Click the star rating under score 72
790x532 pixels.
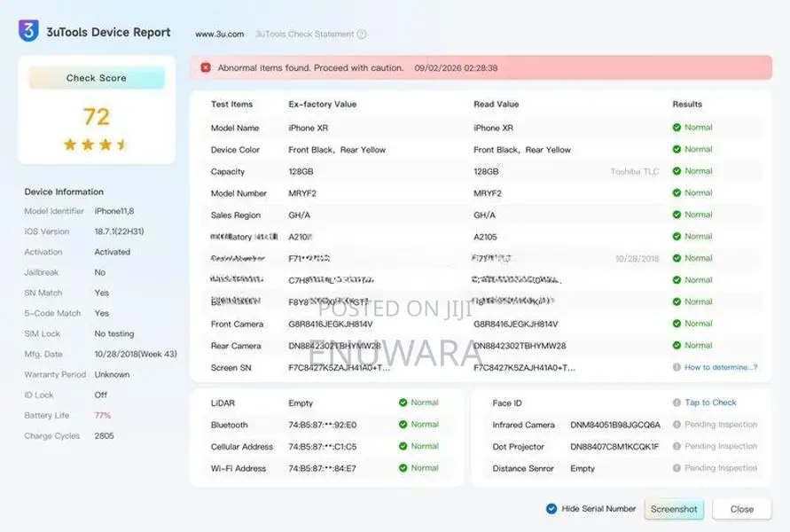pos(96,145)
